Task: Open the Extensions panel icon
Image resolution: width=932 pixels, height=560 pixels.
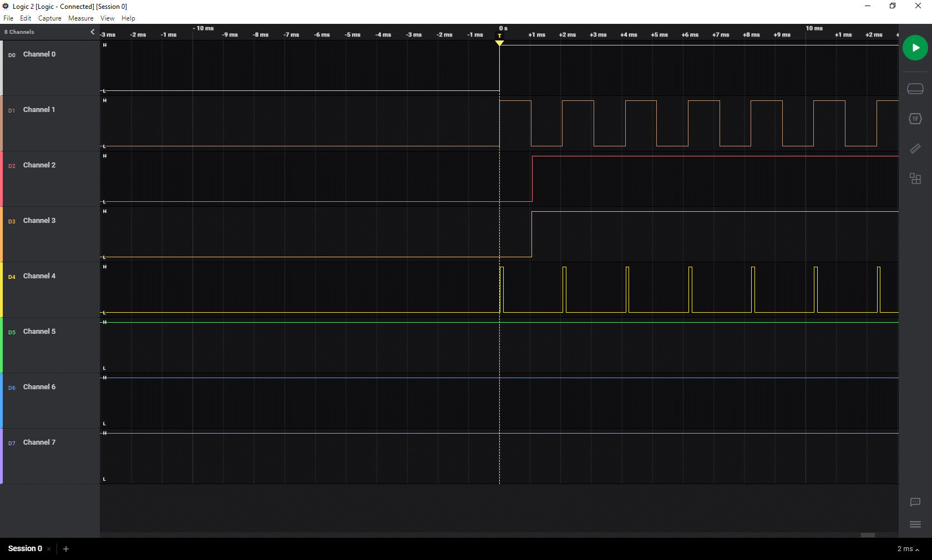Action: coord(915,179)
